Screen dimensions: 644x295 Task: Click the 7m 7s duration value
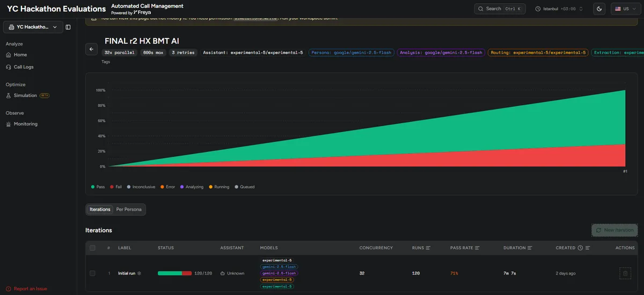click(509, 274)
